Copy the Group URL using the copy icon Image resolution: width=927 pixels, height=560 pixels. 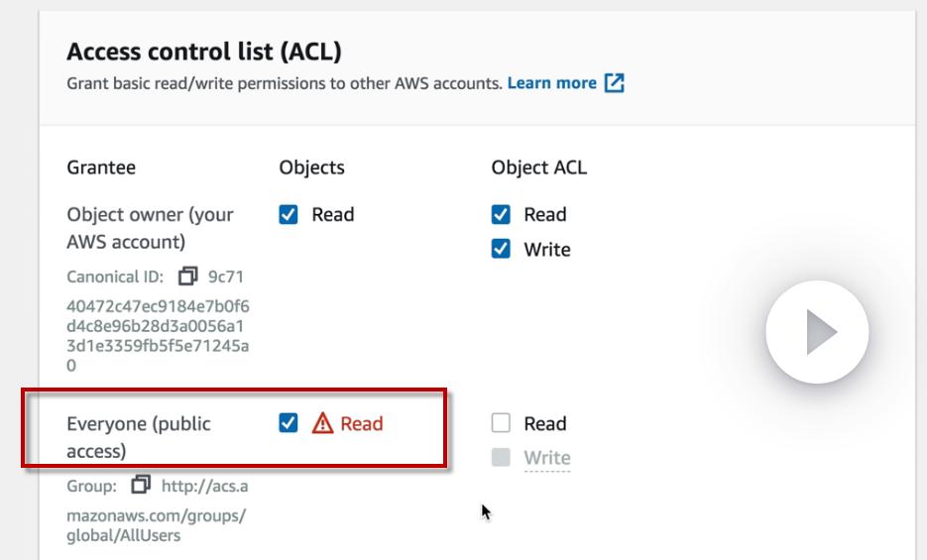pos(141,486)
